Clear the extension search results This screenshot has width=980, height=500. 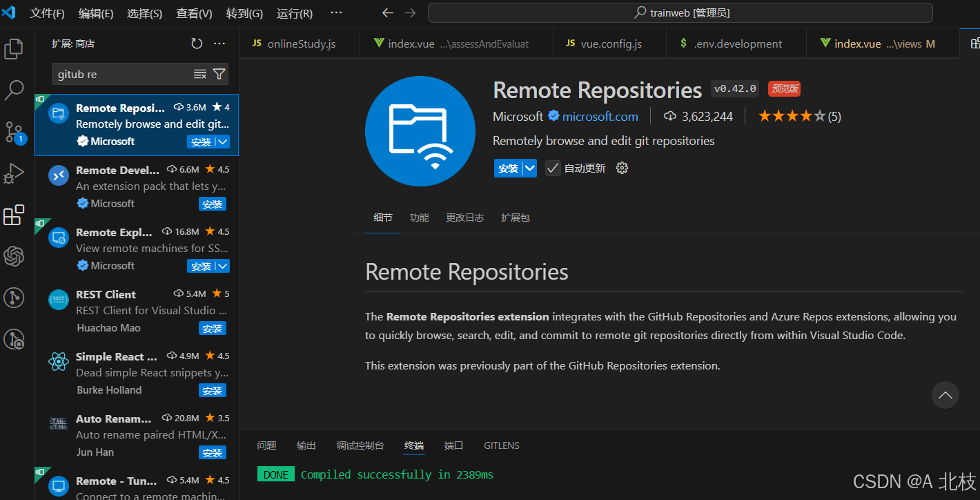200,74
